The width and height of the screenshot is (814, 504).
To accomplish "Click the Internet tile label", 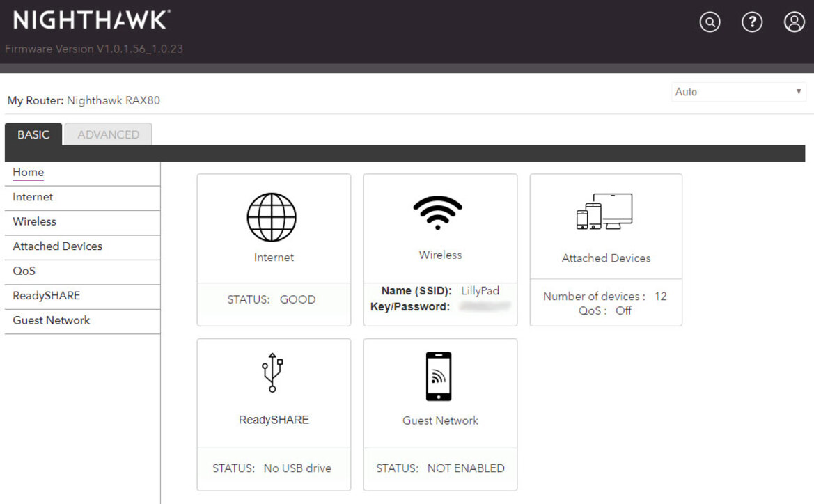I will click(274, 258).
